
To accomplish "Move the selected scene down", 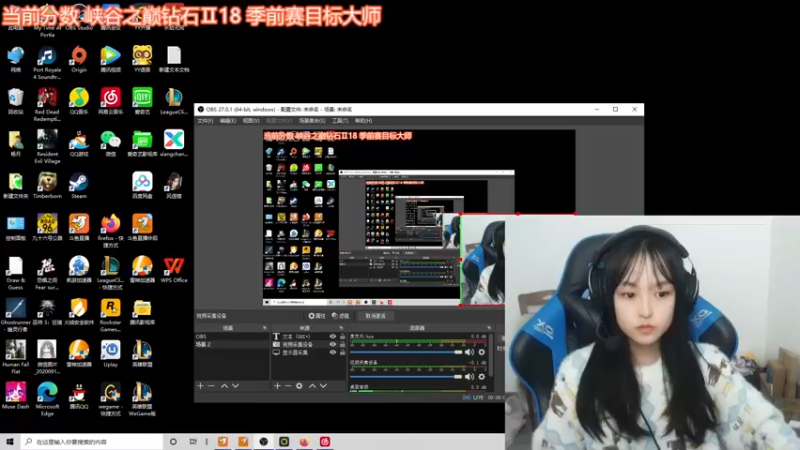I will [235, 386].
